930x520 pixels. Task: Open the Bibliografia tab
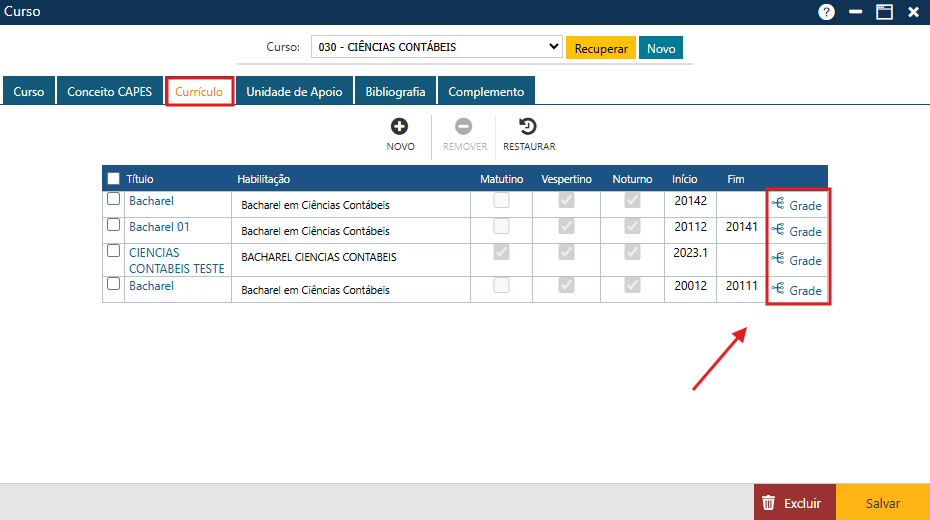pos(395,91)
